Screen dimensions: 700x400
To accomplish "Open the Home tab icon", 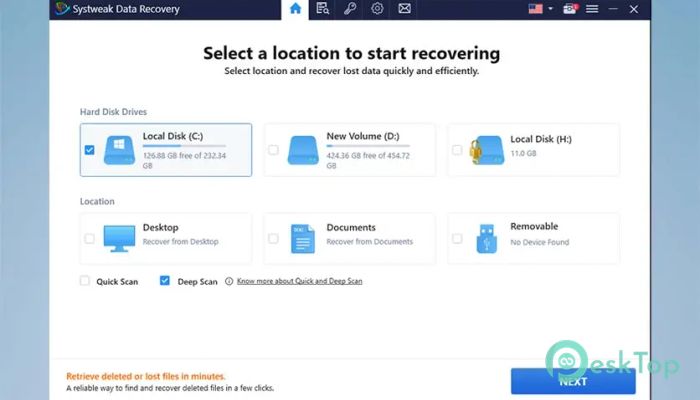I will 295,8.
